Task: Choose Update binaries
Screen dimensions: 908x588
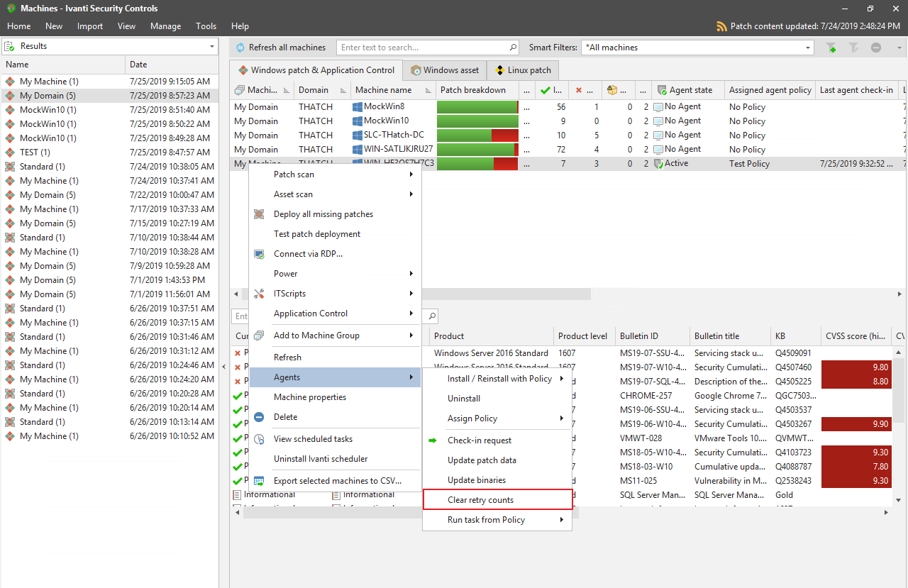Action: 497,480
